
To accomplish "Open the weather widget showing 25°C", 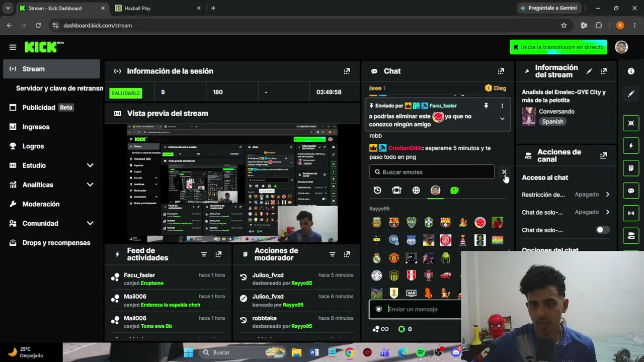I will pos(26,352).
